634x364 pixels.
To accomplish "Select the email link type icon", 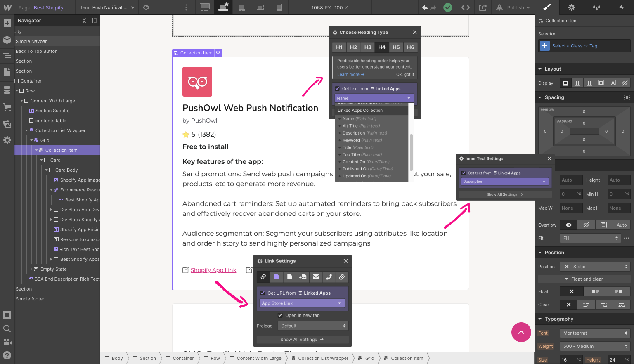I will [x=316, y=277].
